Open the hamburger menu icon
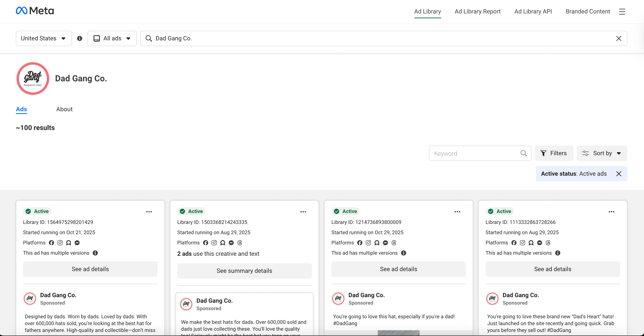The image size is (644, 336). (622, 12)
